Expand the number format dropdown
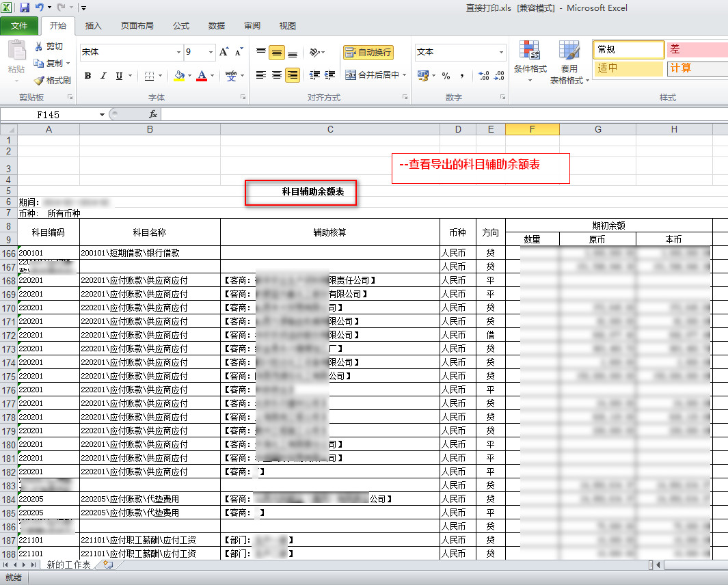The width and height of the screenshot is (728, 585). (501, 52)
